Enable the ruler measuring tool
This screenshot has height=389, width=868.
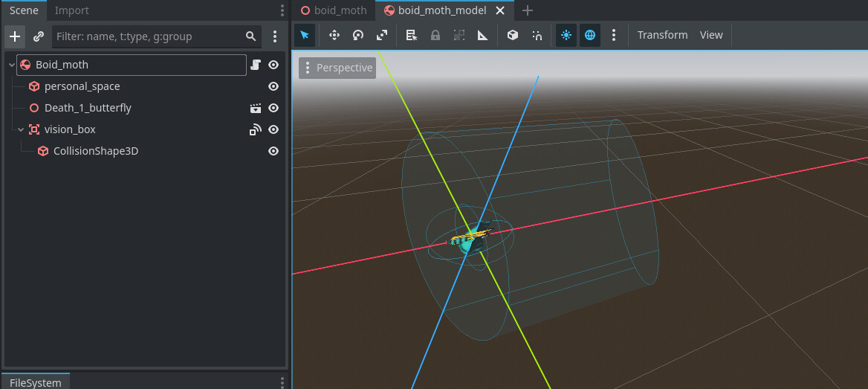pyautogui.click(x=483, y=35)
